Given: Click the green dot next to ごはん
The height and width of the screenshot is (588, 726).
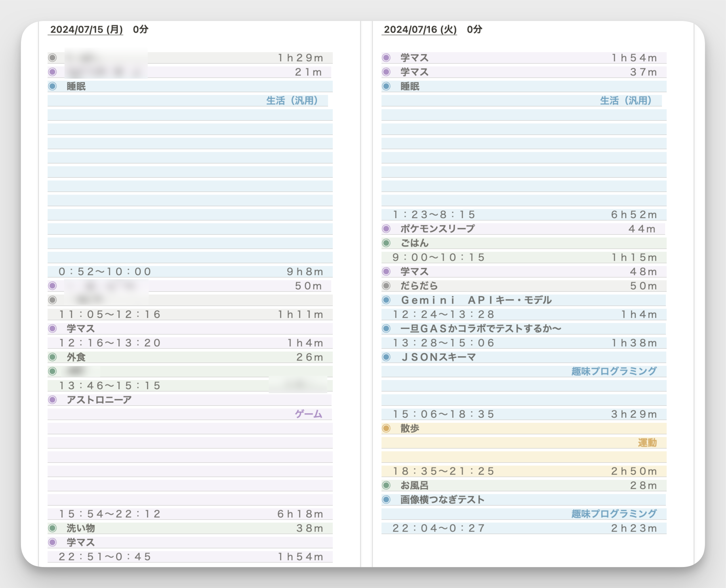Looking at the screenshot, I should click(386, 243).
